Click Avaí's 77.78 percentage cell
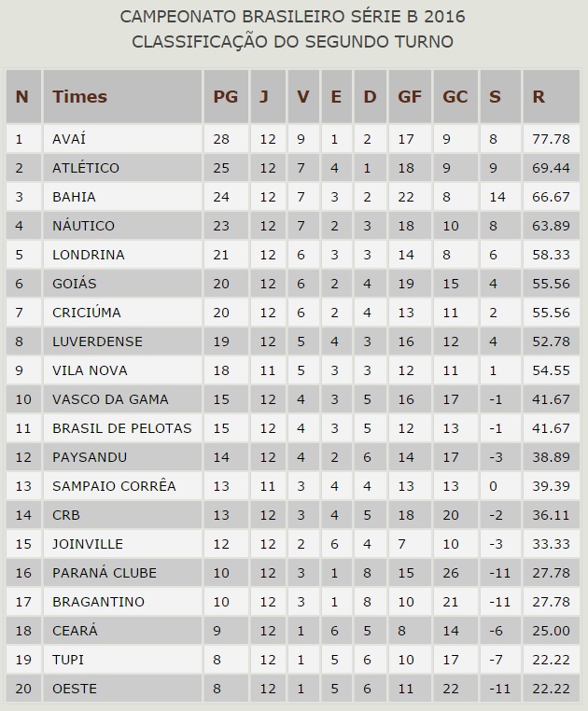Viewport: 588px width, 711px height. (551, 139)
